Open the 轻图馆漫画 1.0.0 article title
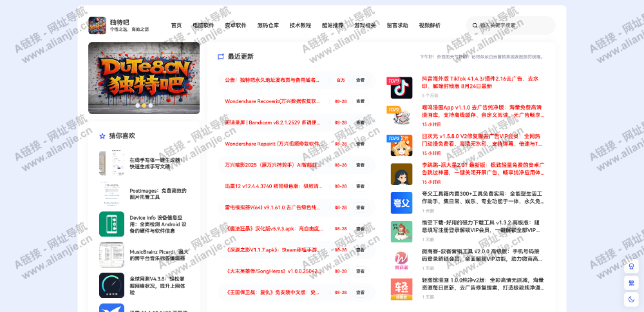This screenshot has width=644, height=312. pyautogui.click(x=482, y=284)
